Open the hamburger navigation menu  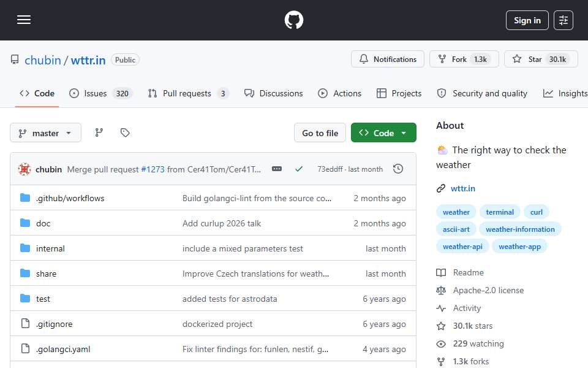pos(24,20)
